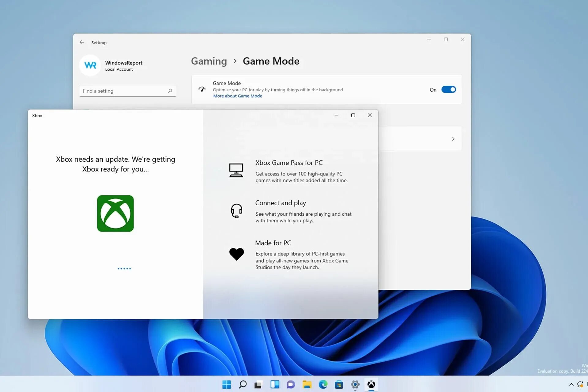Click the green Xbox logo tile

115,213
